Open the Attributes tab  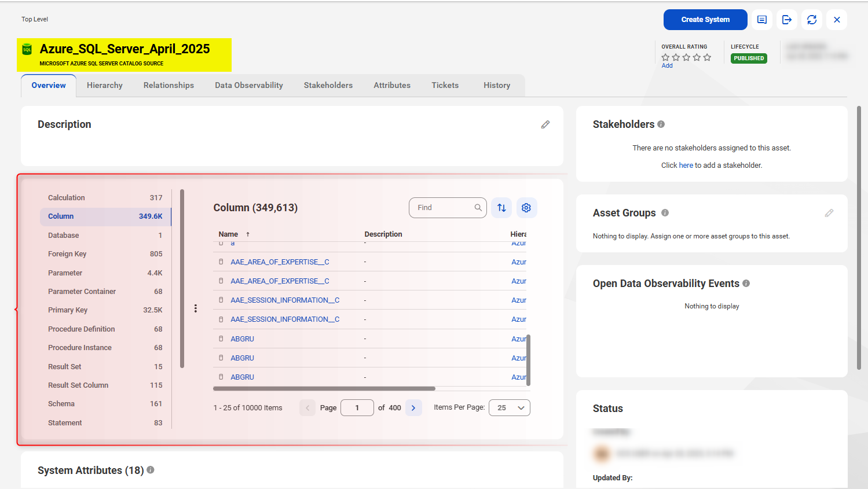click(x=392, y=85)
